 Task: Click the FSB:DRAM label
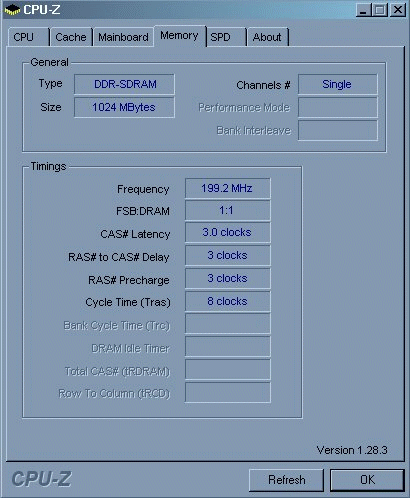click(x=143, y=211)
